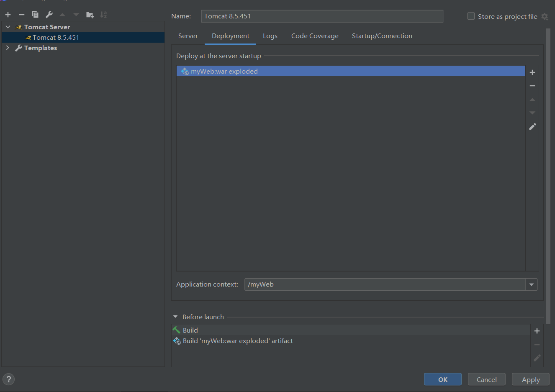Click the Cancel button

tap(486, 379)
